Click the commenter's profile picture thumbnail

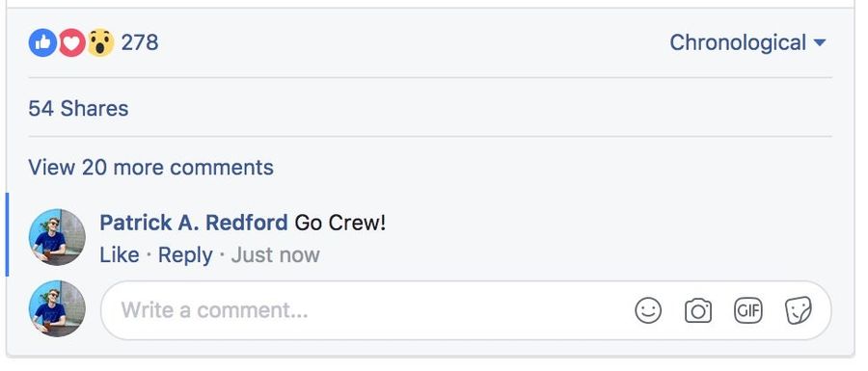click(x=57, y=237)
